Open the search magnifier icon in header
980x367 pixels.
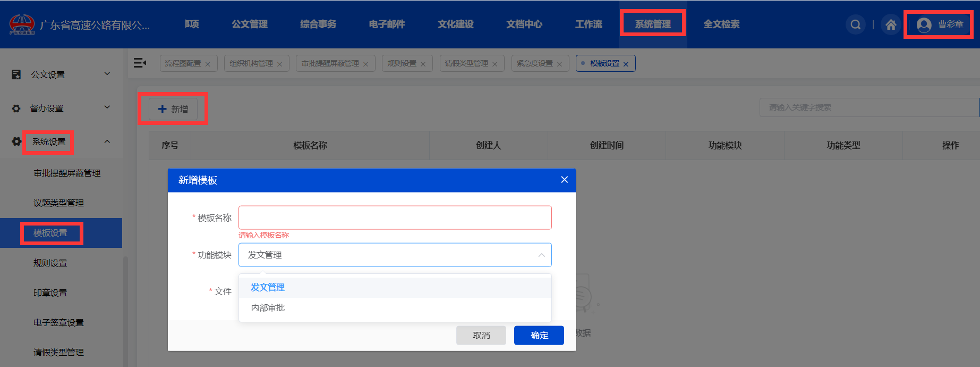tap(855, 24)
